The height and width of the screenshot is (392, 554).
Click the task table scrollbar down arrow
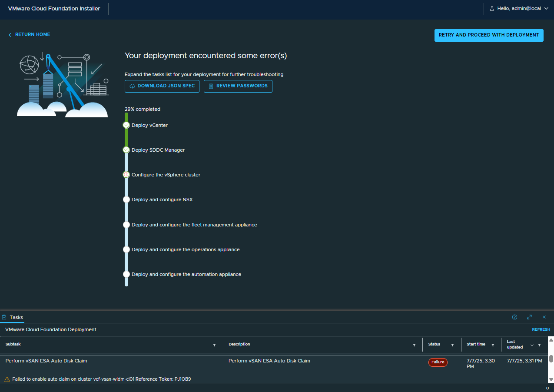pos(551,379)
